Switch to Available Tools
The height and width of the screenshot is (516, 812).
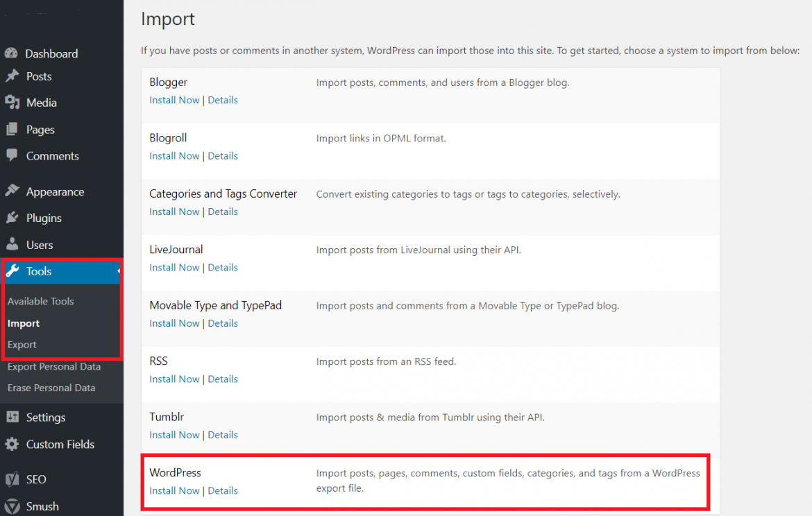(x=40, y=301)
